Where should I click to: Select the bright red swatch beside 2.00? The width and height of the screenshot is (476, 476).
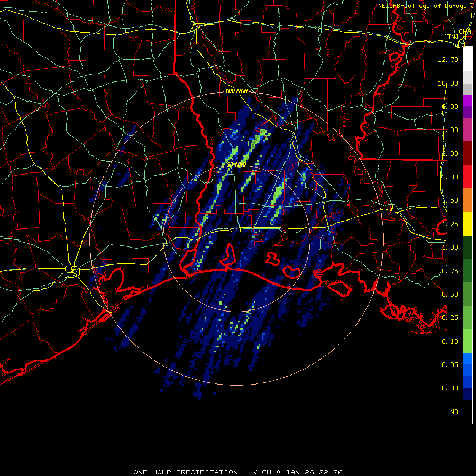point(467,177)
